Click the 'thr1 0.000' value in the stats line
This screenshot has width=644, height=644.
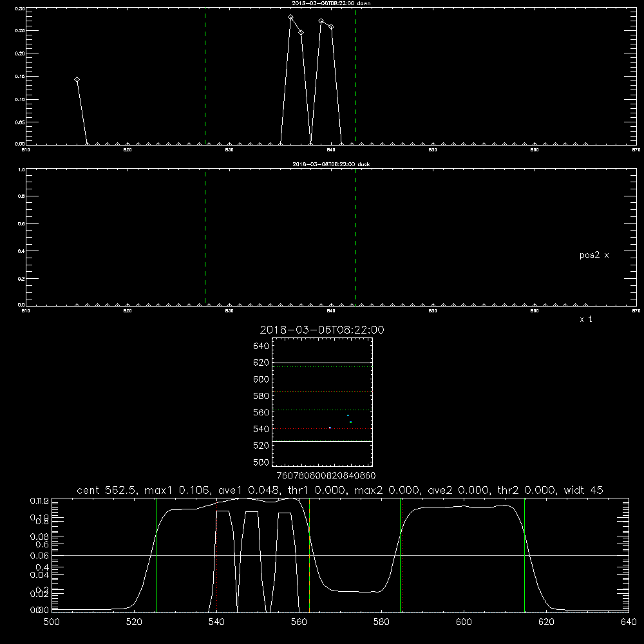pos(317,490)
